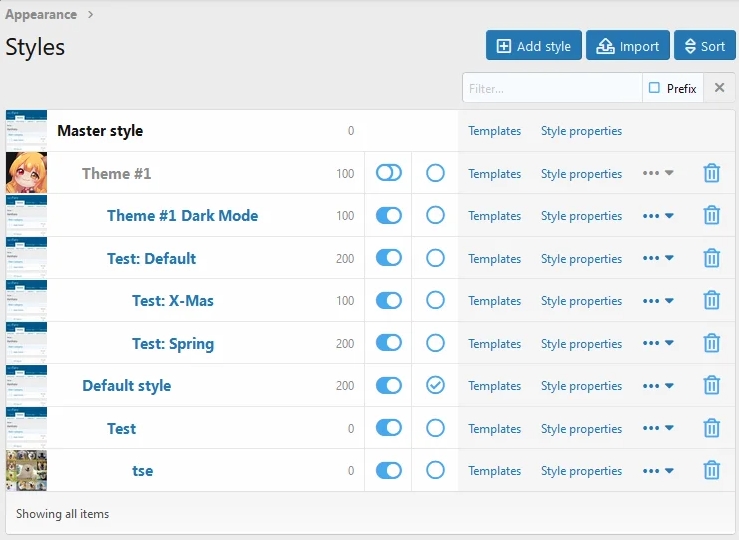The image size is (739, 540).
Task: Expand the more options dropdown for Default style
Action: [657, 385]
